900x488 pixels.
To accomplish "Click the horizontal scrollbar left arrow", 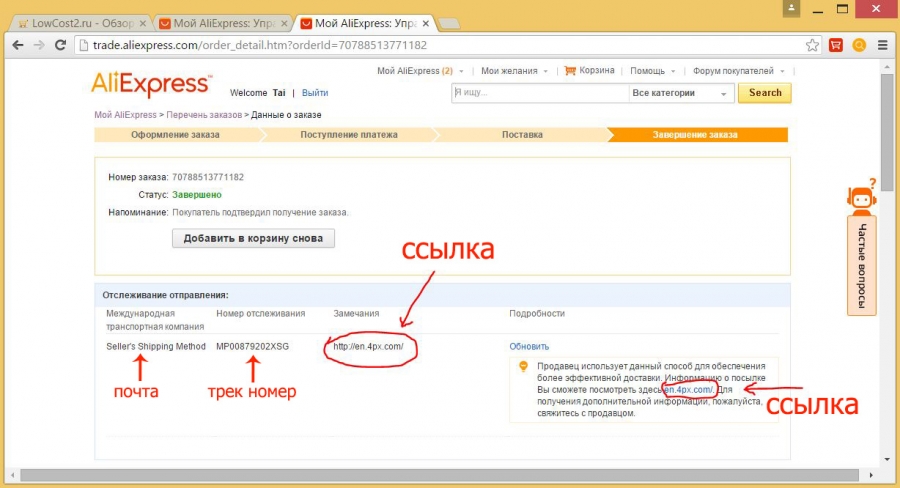I will click(x=12, y=475).
